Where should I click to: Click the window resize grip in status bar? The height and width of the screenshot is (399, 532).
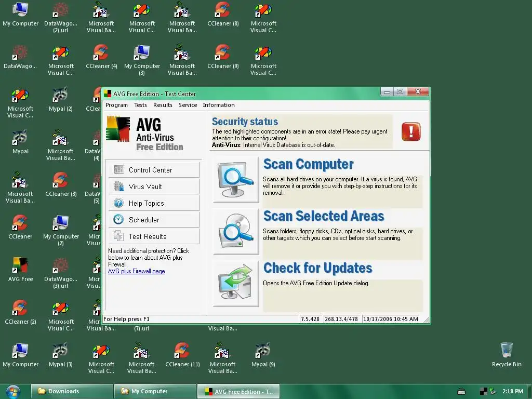(x=426, y=320)
